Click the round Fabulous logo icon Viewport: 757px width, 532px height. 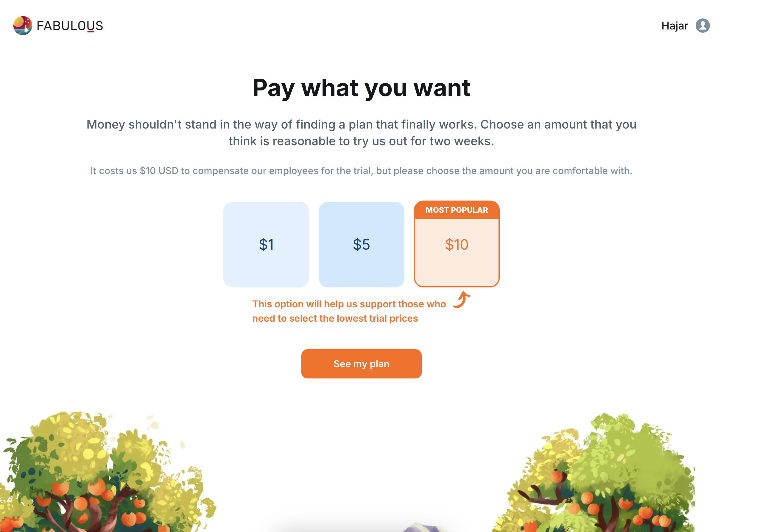tap(23, 26)
